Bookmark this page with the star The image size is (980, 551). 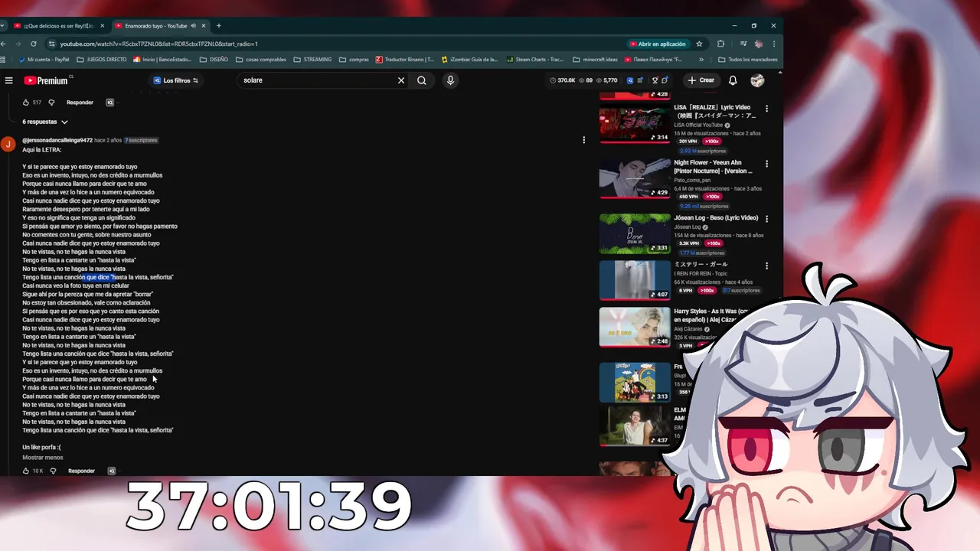click(699, 44)
